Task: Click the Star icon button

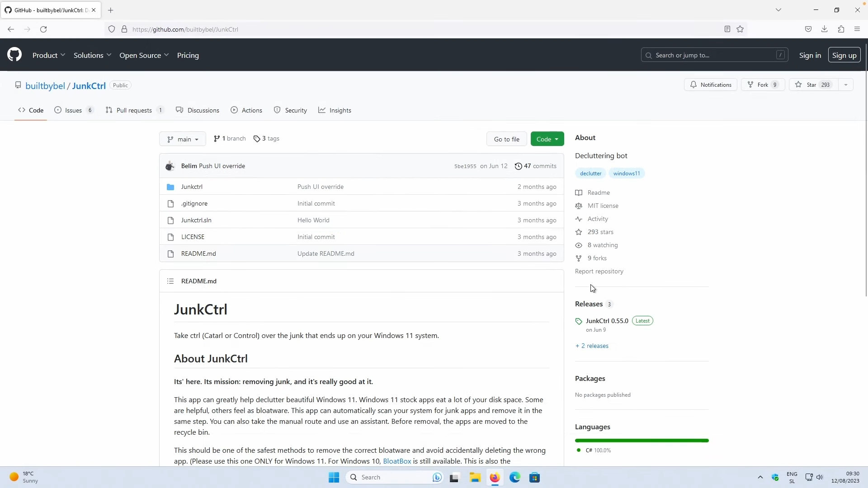Action: [x=799, y=85]
